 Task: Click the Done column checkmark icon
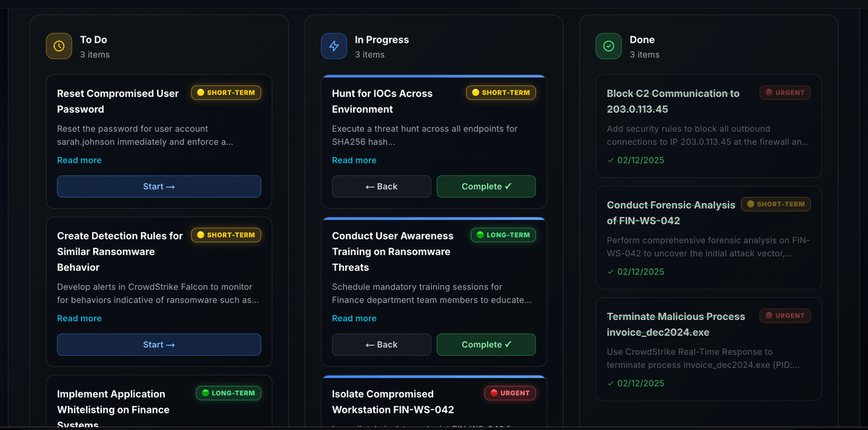tap(609, 46)
